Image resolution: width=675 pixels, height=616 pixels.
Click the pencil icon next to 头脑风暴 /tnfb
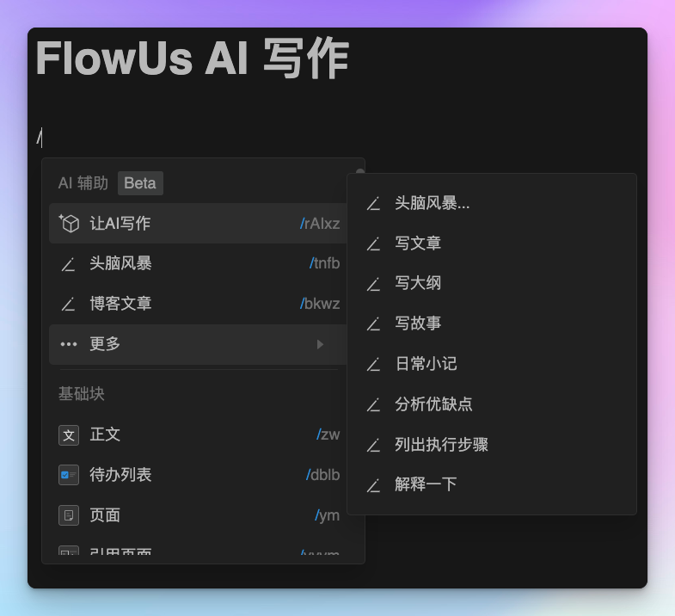point(69,263)
